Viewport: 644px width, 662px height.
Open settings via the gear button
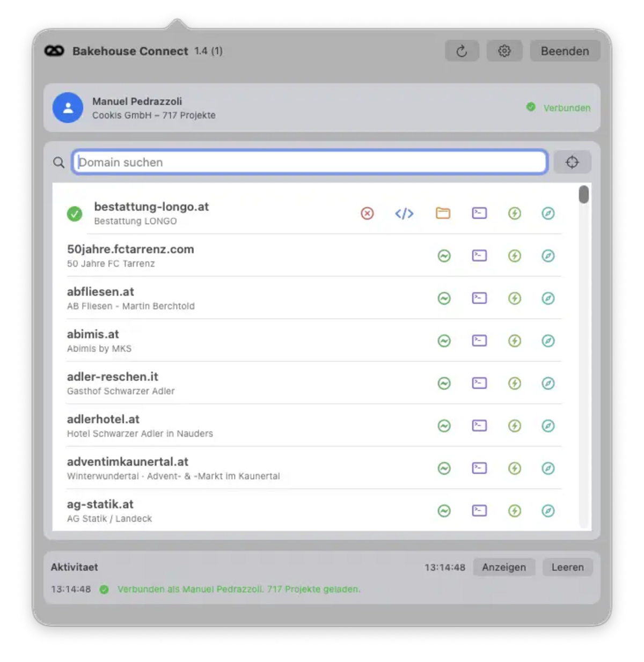(504, 51)
